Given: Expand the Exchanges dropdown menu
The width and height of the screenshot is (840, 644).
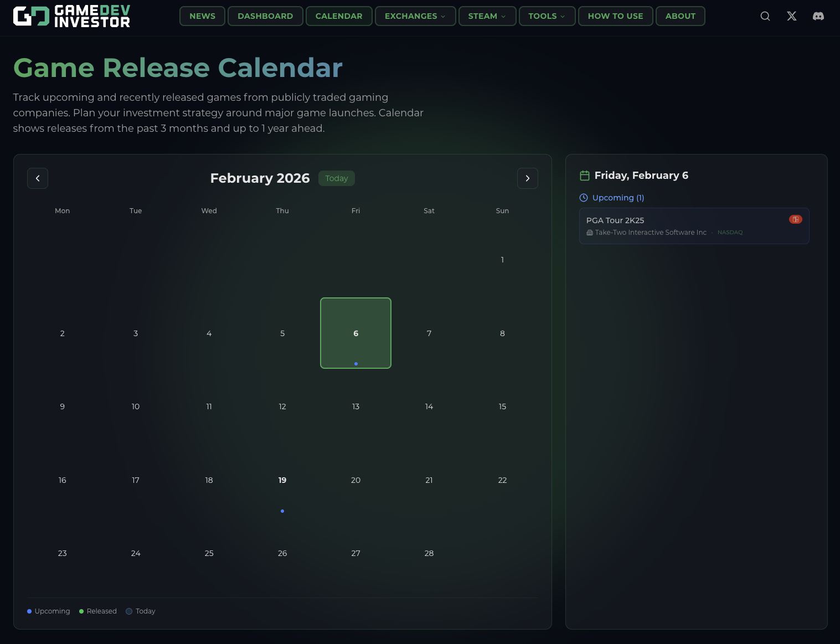Looking at the screenshot, I should click(x=415, y=16).
